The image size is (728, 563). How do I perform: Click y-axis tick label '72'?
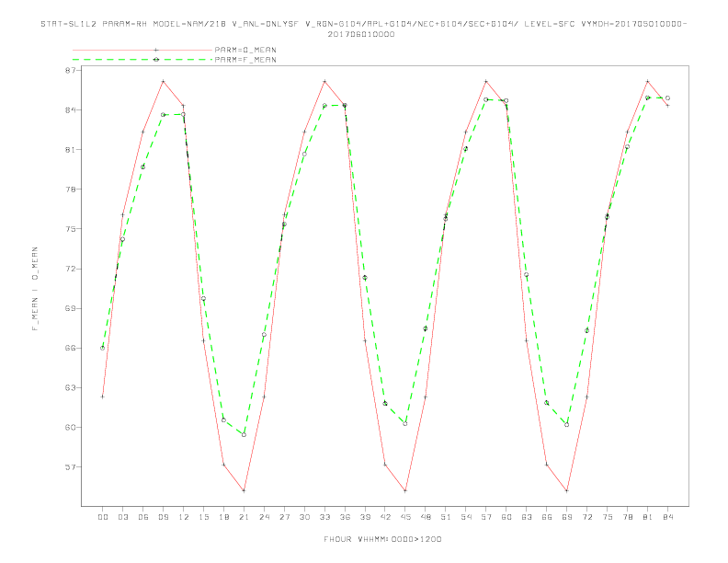tap(73, 269)
